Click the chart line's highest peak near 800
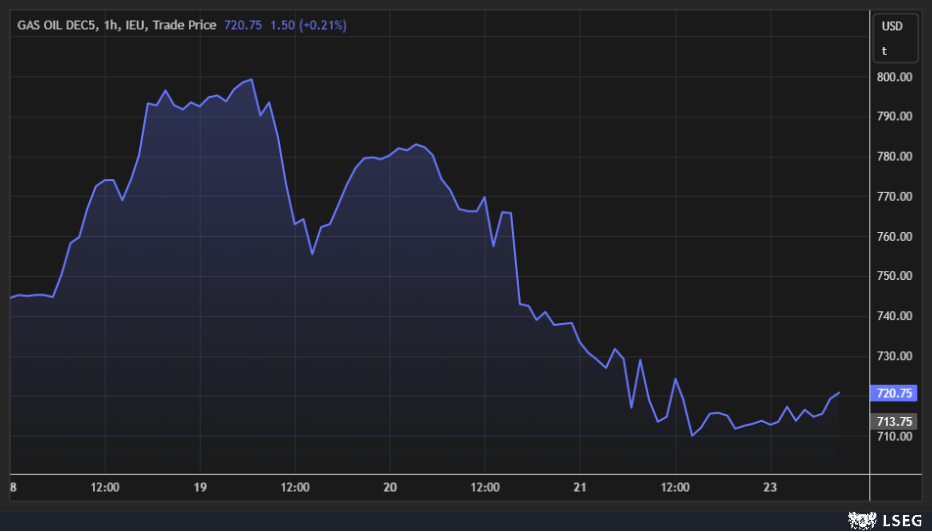This screenshot has width=932, height=532. (x=252, y=80)
